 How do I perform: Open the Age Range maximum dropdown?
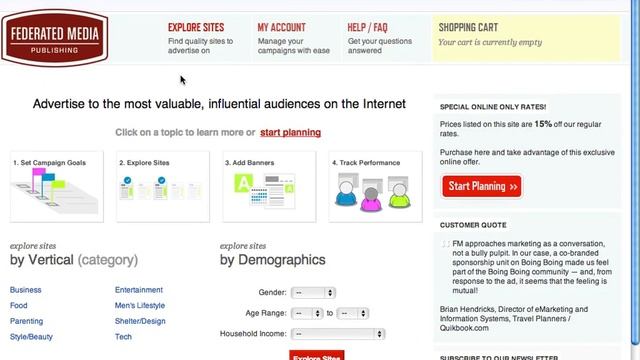point(353,313)
